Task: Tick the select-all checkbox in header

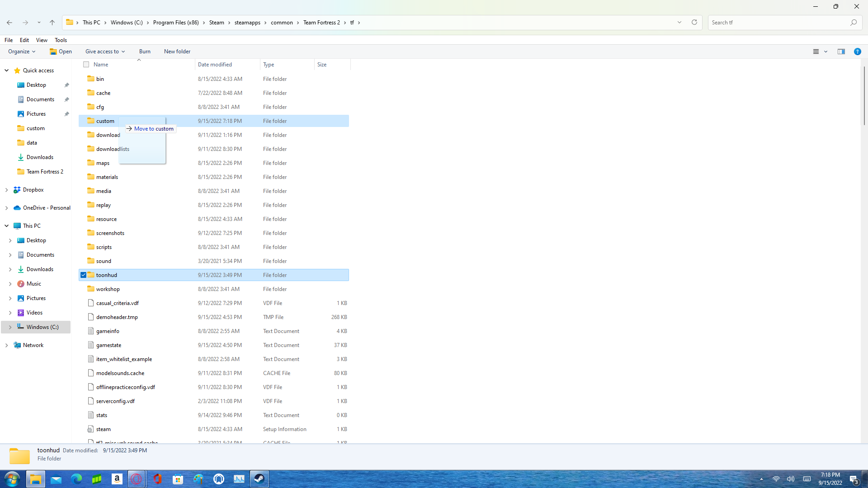Action: click(x=86, y=65)
